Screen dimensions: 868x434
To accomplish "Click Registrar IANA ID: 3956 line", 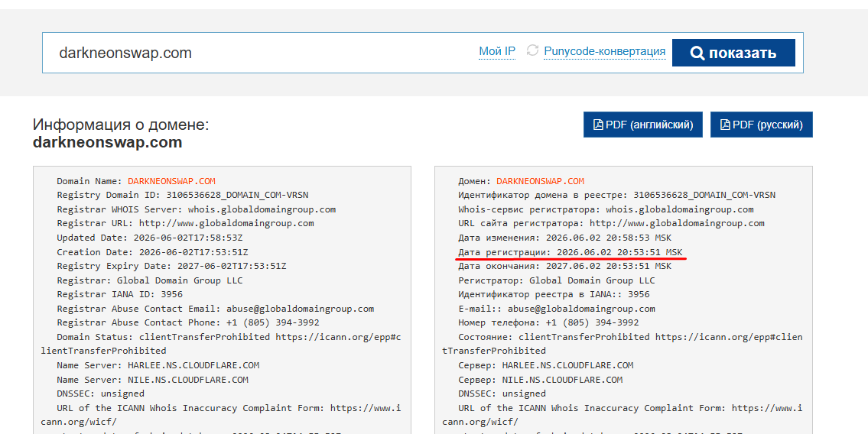I will pos(119,294).
